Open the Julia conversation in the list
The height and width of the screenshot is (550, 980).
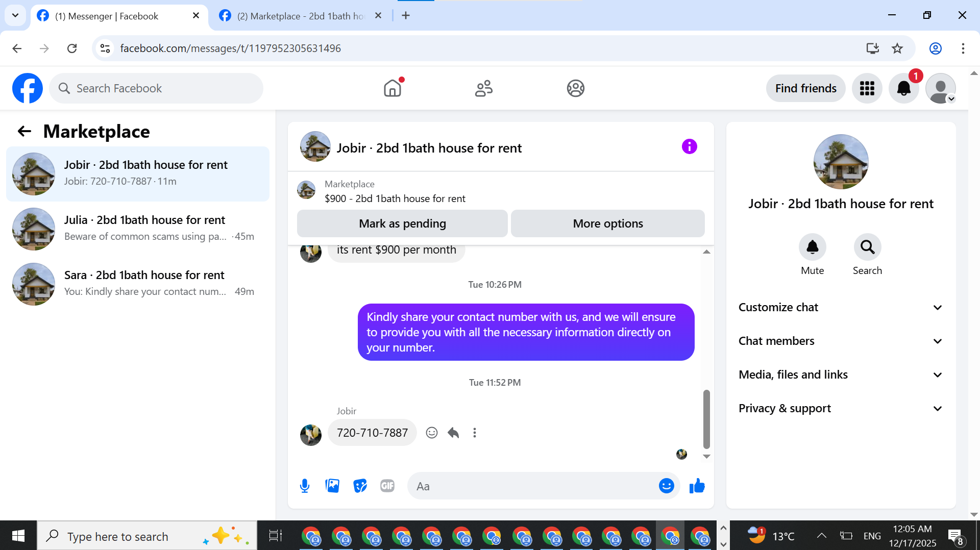(138, 229)
